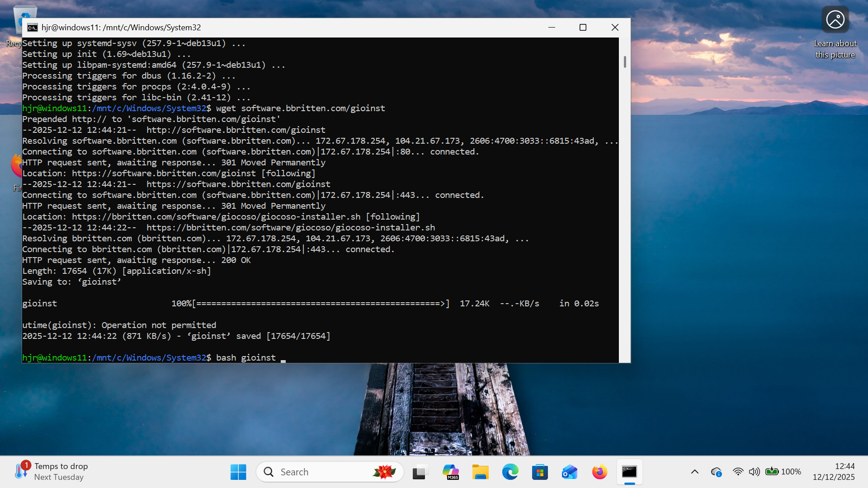Click into the taskbar Search box
The image size is (868, 488).
point(316,472)
